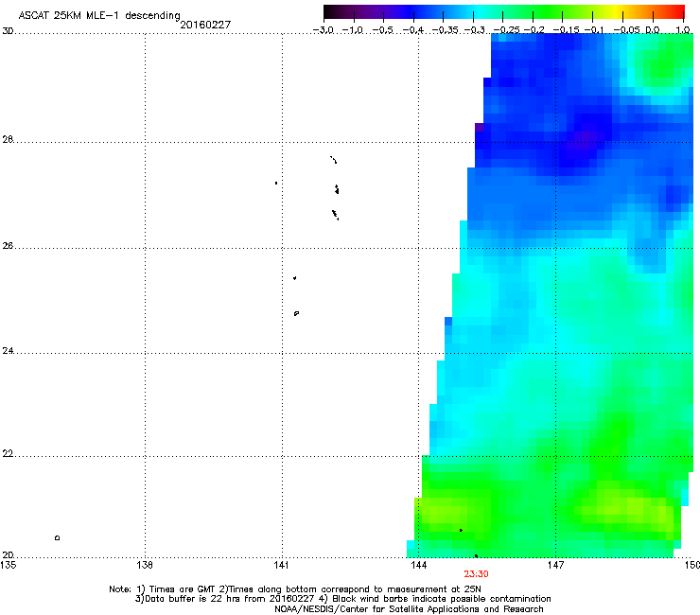700x615 pixels.
Task: Click the date '20160227' below the title
Action: click(205, 25)
